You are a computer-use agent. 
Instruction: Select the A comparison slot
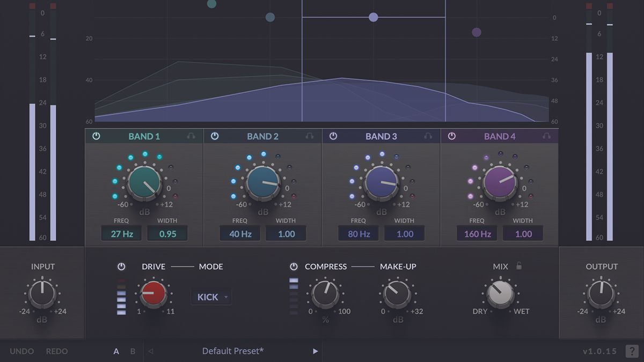point(116,351)
